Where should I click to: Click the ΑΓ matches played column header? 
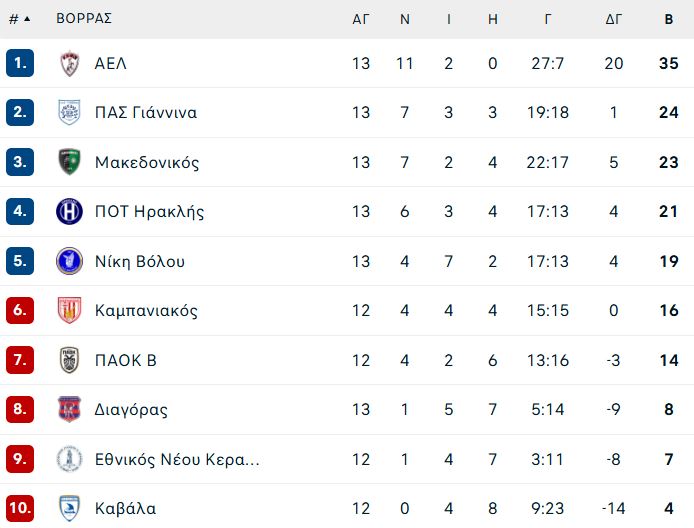(x=361, y=19)
